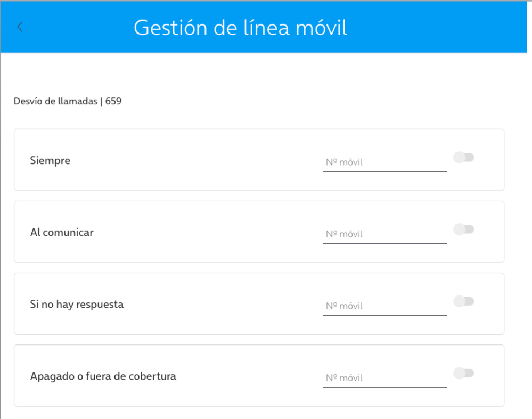Click the Al comunicar Nº móvil field
This screenshot has width=532, height=419.
[384, 234]
